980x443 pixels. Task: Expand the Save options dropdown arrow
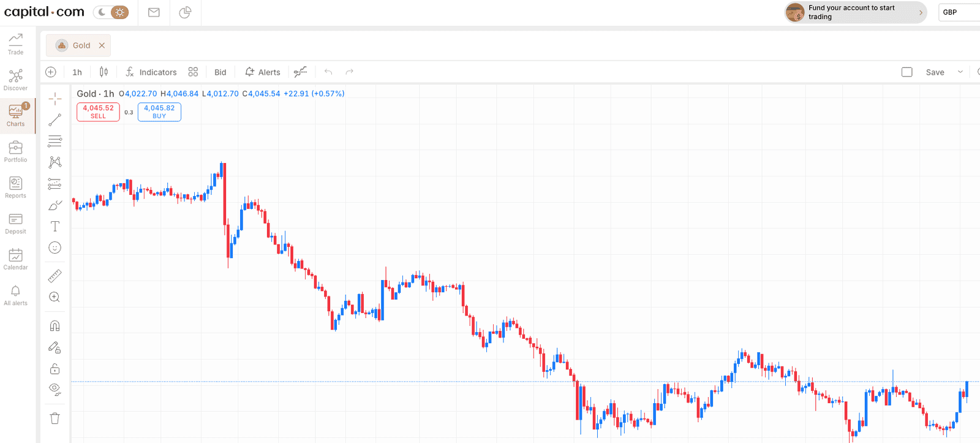coord(960,72)
